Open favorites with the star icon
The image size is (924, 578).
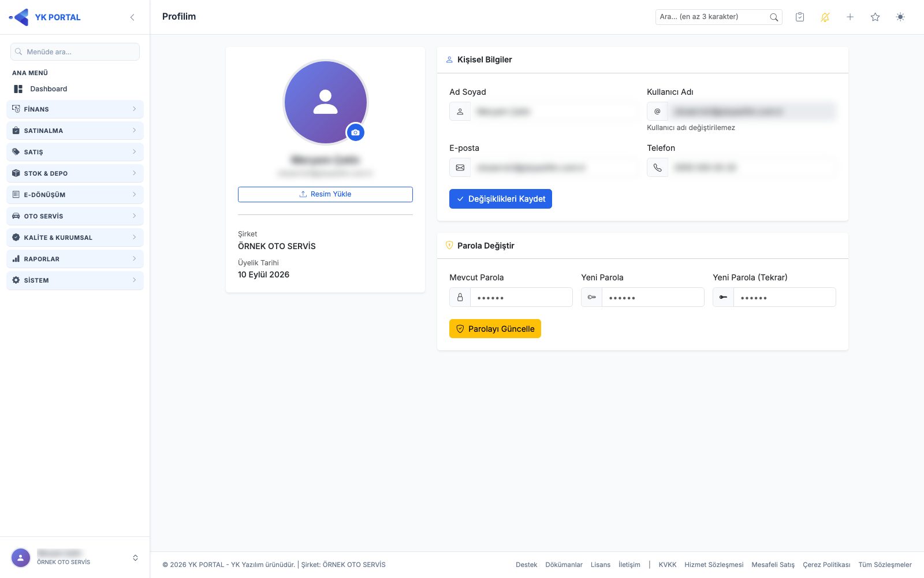coord(875,17)
